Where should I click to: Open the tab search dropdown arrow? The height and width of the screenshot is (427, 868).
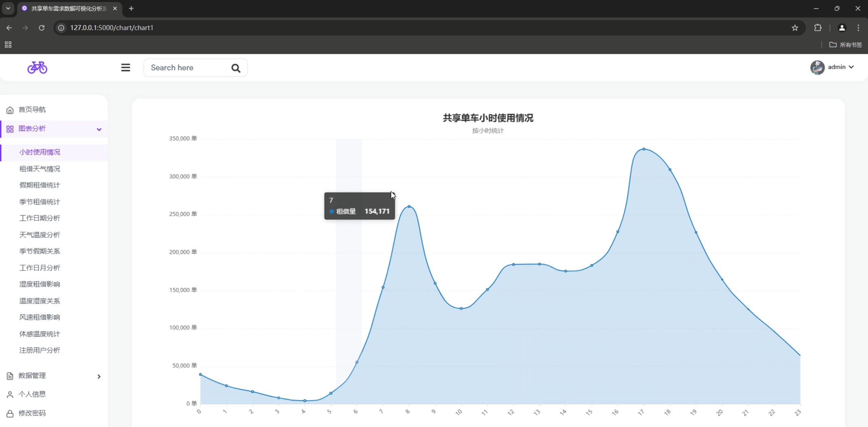(x=8, y=8)
